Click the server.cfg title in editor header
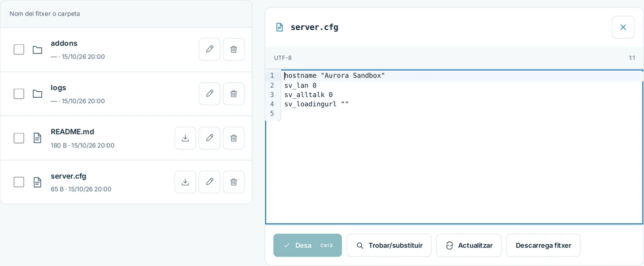 point(314,27)
